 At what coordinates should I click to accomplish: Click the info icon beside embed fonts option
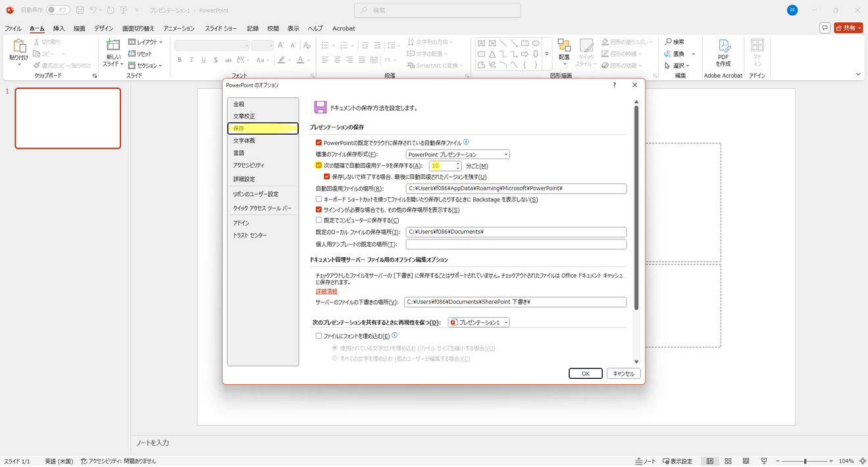[x=394, y=335]
